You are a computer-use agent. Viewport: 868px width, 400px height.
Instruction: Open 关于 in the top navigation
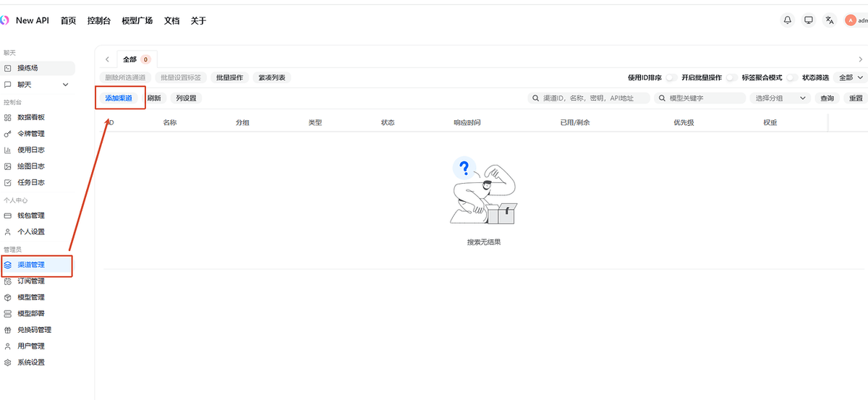(x=198, y=20)
